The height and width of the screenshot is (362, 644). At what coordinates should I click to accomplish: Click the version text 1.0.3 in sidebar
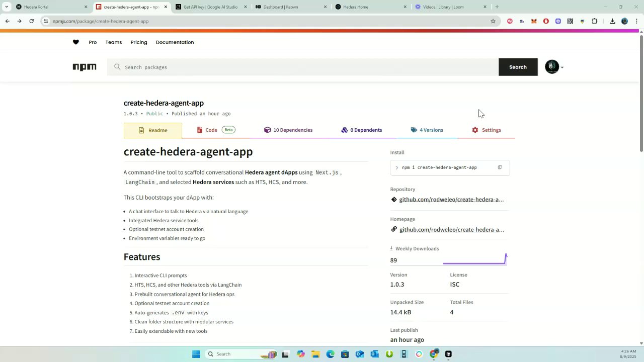[397, 285]
